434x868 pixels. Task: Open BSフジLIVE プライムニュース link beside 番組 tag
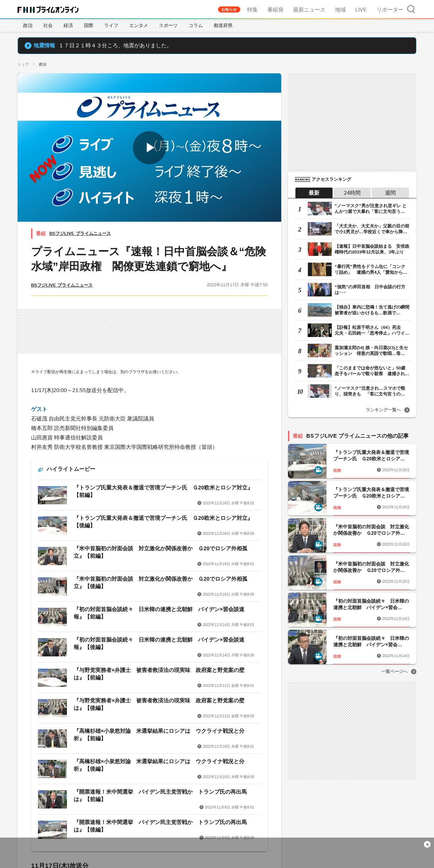tap(80, 234)
